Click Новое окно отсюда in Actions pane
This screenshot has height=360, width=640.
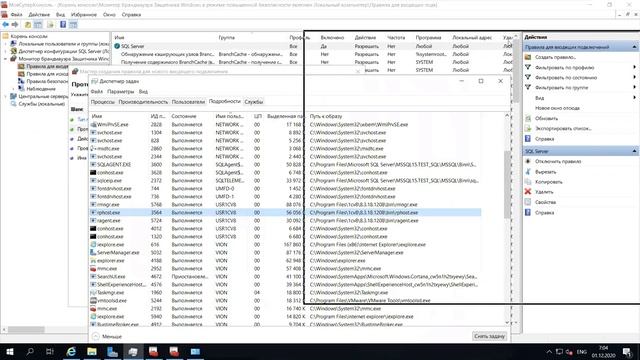[x=557, y=108]
